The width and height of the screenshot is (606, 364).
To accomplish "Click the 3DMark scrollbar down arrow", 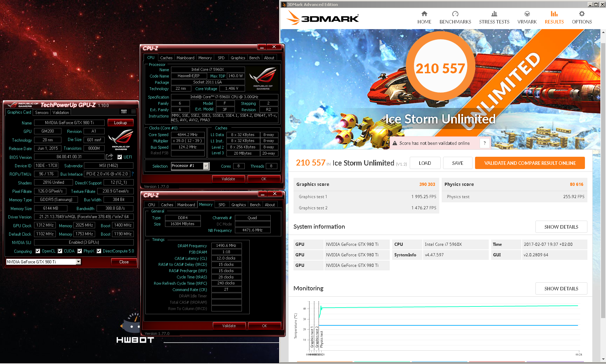I will (x=603, y=359).
